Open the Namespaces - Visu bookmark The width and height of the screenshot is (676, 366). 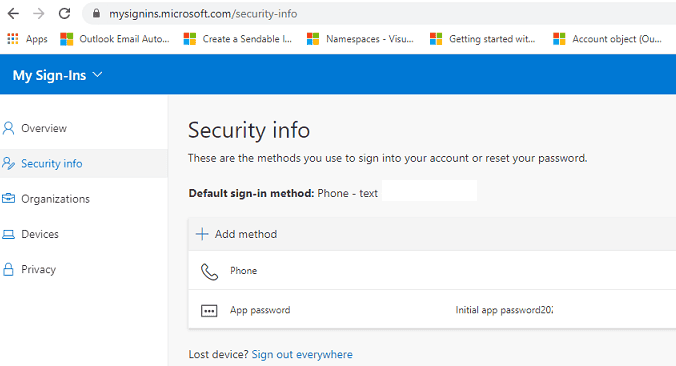click(360, 39)
